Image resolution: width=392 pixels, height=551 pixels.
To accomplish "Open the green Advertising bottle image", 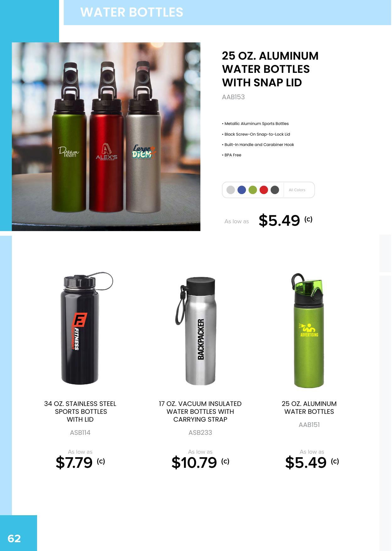I will tap(308, 331).
